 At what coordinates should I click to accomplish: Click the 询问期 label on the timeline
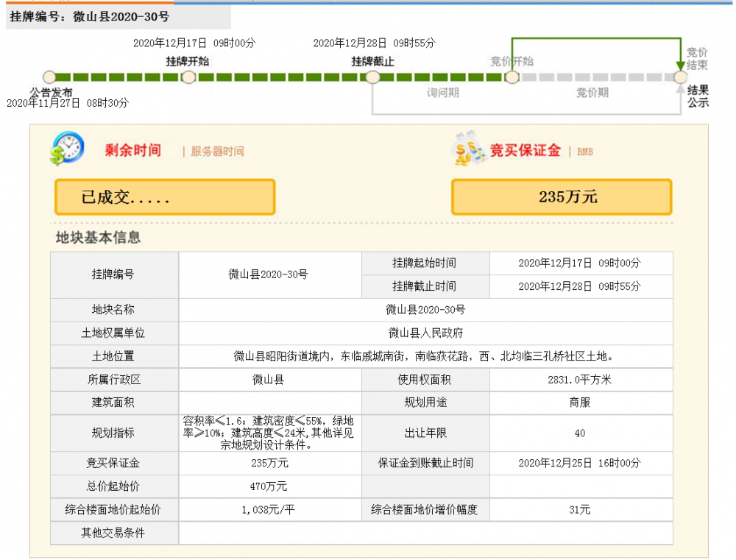442,93
